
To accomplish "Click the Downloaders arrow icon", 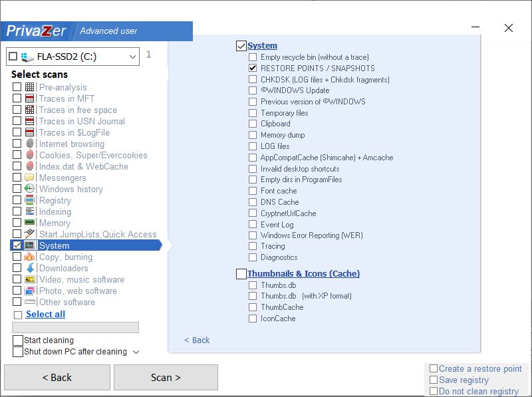I will [x=29, y=268].
